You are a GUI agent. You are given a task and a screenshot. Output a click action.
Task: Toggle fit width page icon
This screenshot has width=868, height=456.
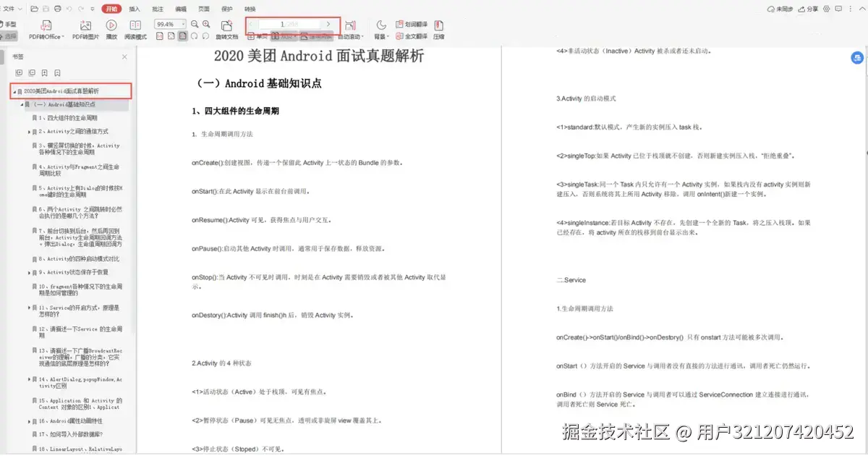pyautogui.click(x=171, y=35)
